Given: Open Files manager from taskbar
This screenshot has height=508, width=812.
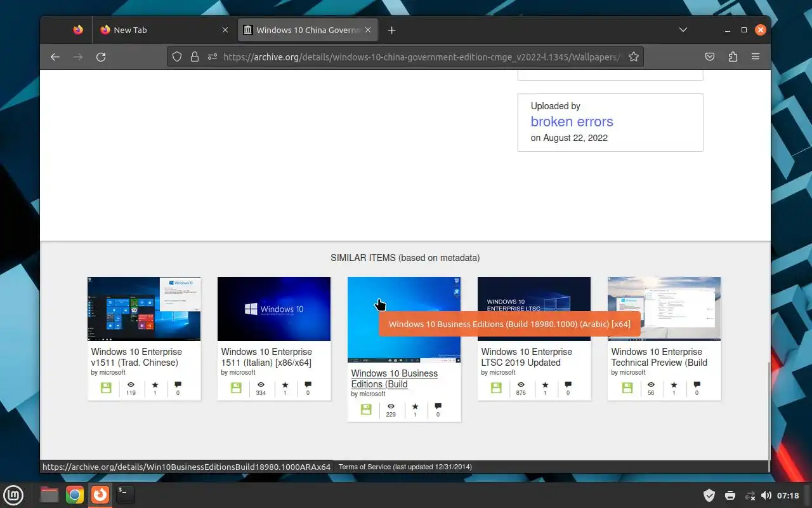Looking at the screenshot, I should click(x=49, y=494).
